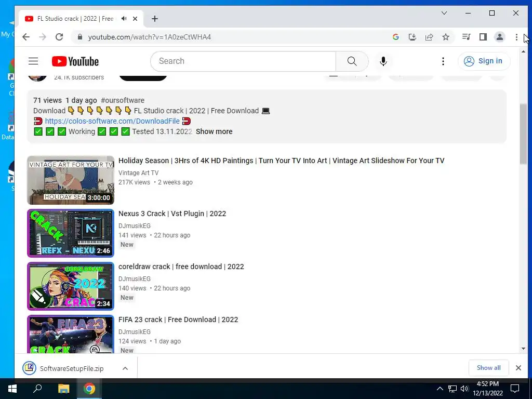Screen dimensions: 532x399
Task: Click 140 views text
Action: [x=132, y=288]
